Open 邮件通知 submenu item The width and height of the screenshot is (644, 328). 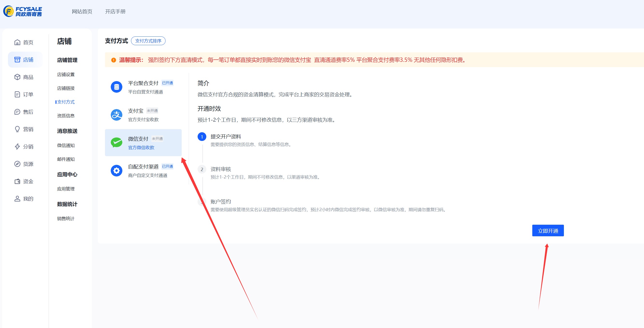66,159
